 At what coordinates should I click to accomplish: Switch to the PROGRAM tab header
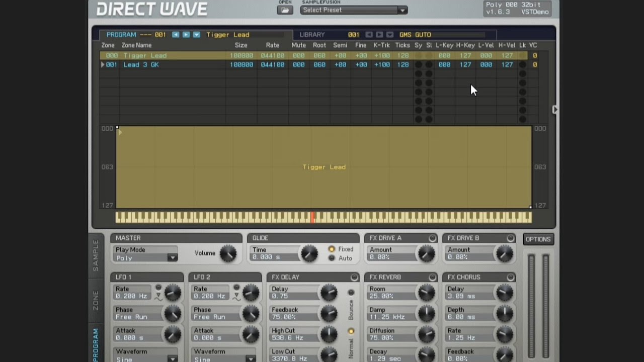point(121,35)
